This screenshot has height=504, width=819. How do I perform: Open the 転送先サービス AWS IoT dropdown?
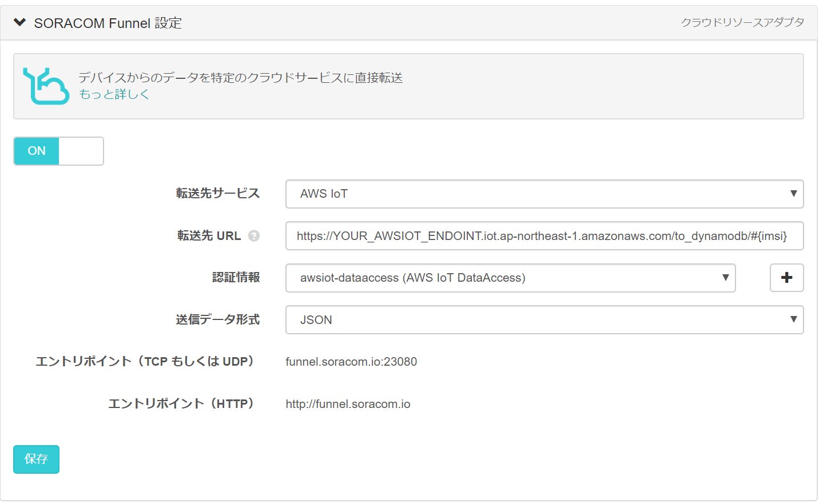(x=544, y=194)
